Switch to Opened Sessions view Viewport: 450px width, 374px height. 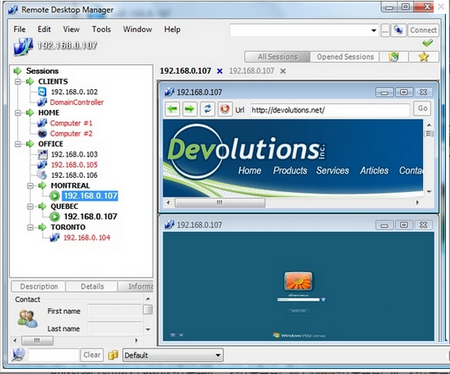coord(345,57)
